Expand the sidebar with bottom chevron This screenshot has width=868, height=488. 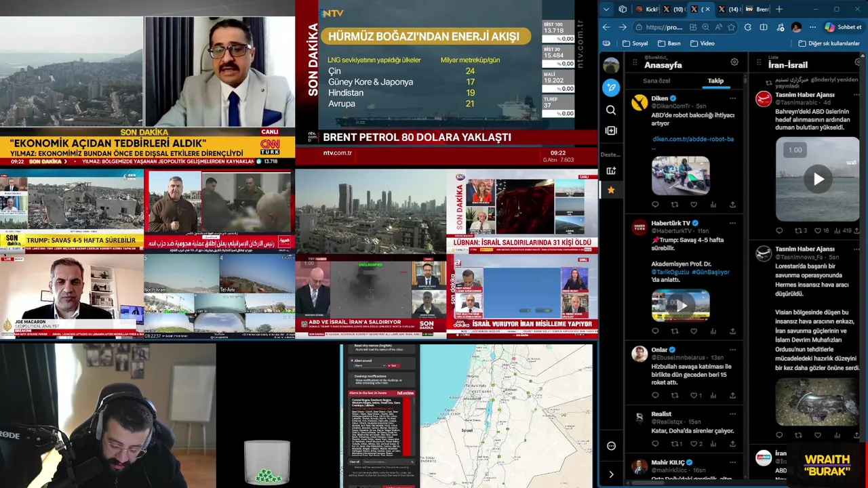[611, 474]
